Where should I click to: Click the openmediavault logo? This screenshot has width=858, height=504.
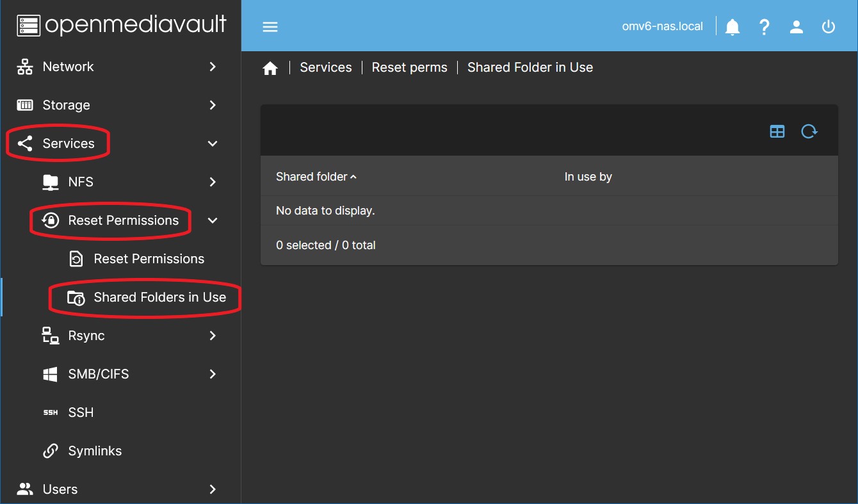click(x=122, y=25)
